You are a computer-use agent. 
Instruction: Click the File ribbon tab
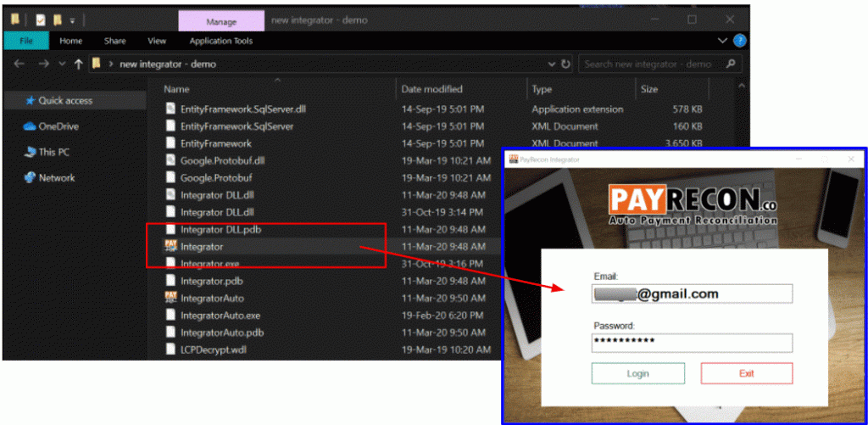(x=26, y=41)
